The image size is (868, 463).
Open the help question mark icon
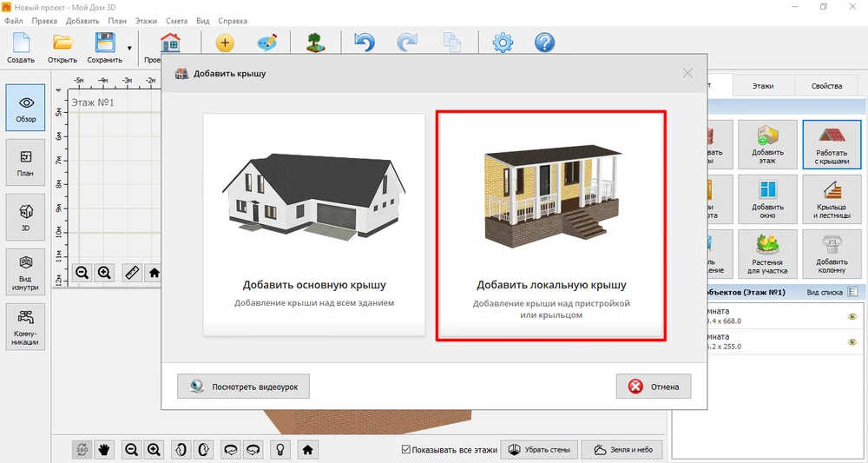point(544,43)
